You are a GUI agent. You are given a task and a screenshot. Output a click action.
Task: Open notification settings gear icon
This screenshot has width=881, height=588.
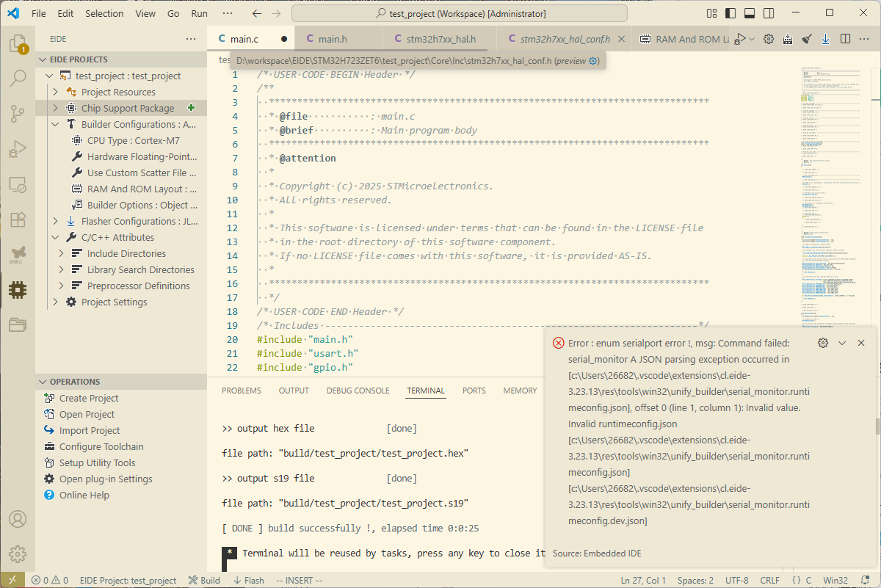[823, 343]
